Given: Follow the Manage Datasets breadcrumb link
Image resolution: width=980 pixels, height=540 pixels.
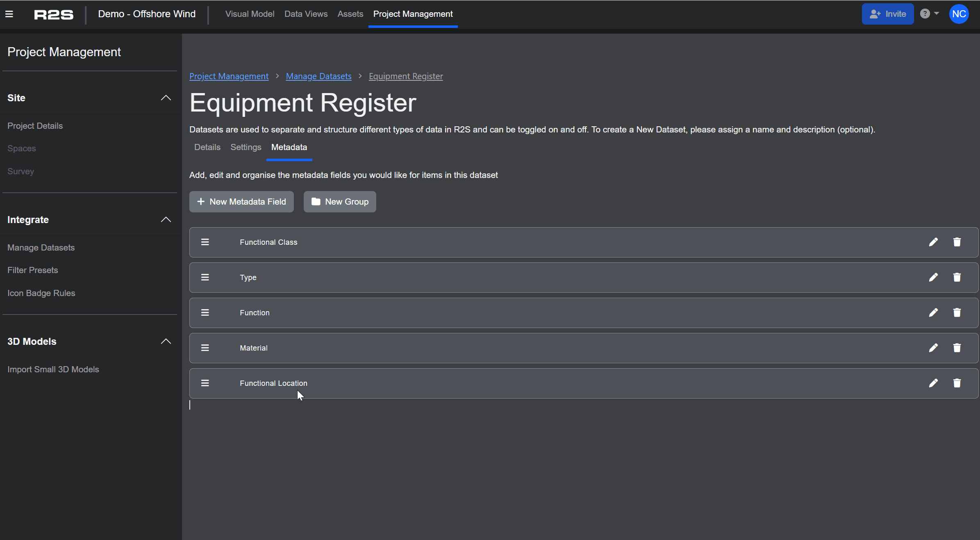Looking at the screenshot, I should coord(318,76).
